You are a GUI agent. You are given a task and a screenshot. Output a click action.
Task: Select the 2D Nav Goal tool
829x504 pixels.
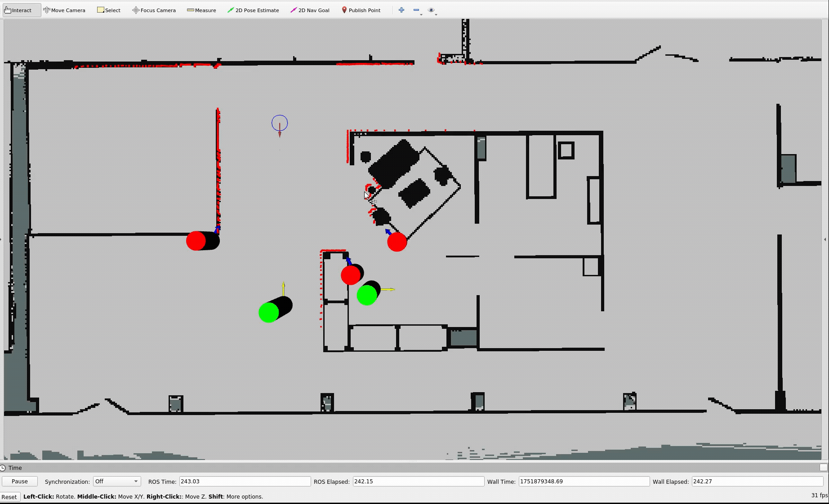310,10
